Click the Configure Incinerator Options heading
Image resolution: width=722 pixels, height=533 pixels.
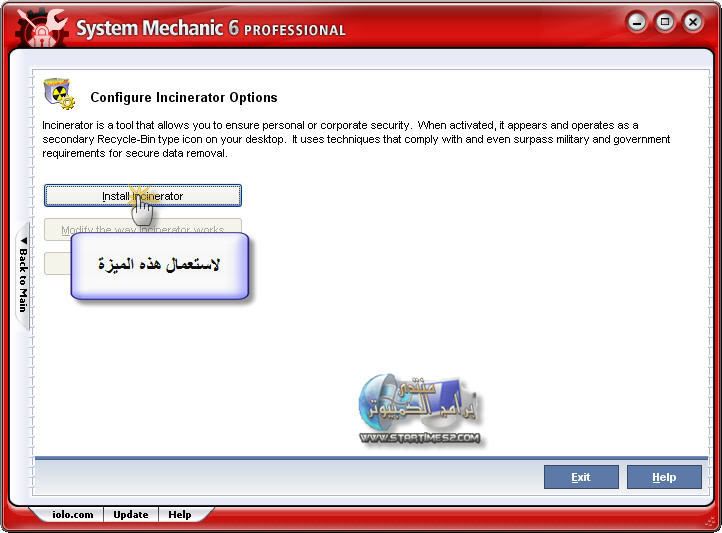[184, 98]
